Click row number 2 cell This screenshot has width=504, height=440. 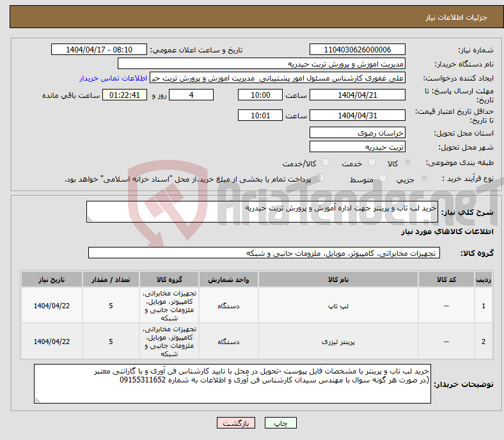[484, 342]
